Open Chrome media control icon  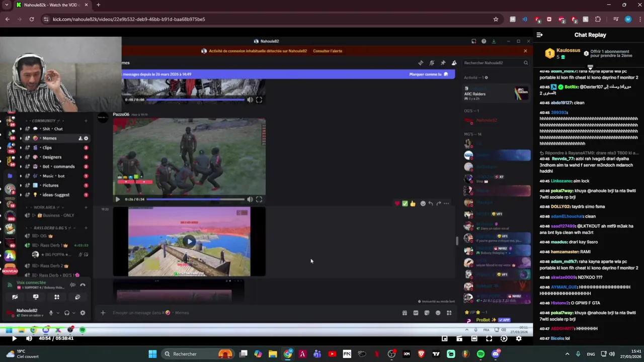point(616,19)
